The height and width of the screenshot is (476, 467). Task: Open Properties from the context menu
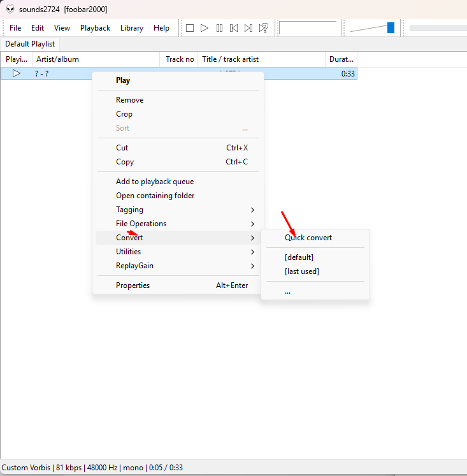click(x=178, y=285)
